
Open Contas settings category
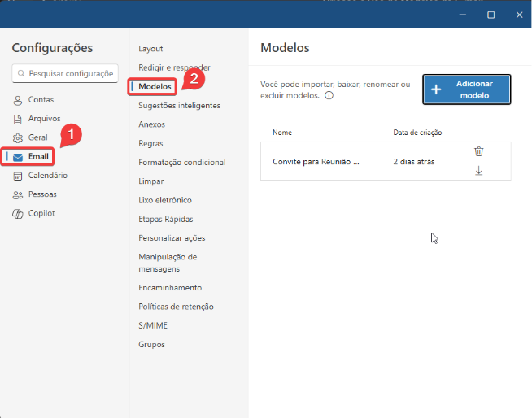click(41, 99)
